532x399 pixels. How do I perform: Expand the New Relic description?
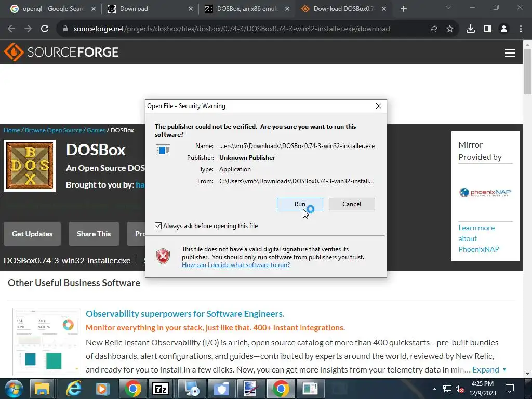click(x=489, y=369)
